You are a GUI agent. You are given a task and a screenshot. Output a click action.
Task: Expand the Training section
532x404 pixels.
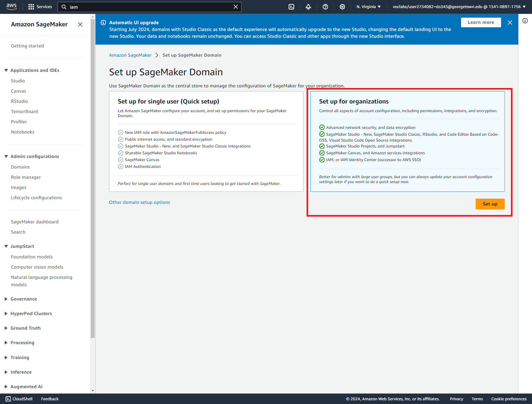[6, 358]
